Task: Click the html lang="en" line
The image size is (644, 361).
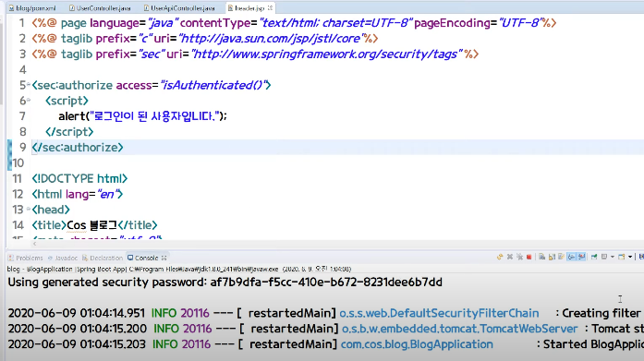Action: point(78,195)
